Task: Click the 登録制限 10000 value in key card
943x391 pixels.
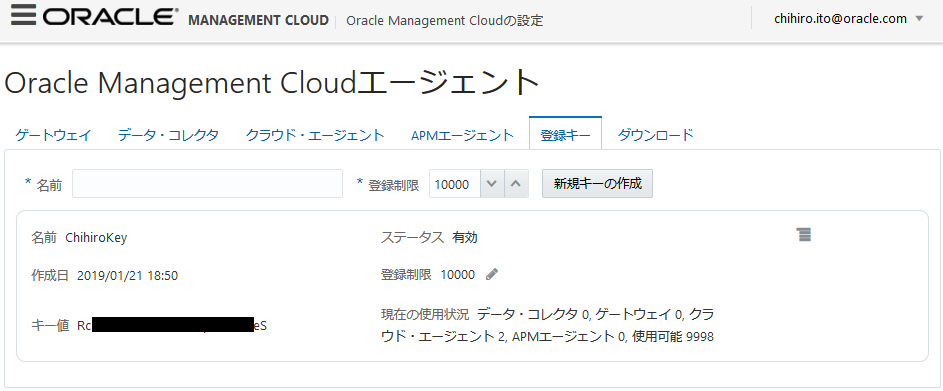Action: coord(458,275)
